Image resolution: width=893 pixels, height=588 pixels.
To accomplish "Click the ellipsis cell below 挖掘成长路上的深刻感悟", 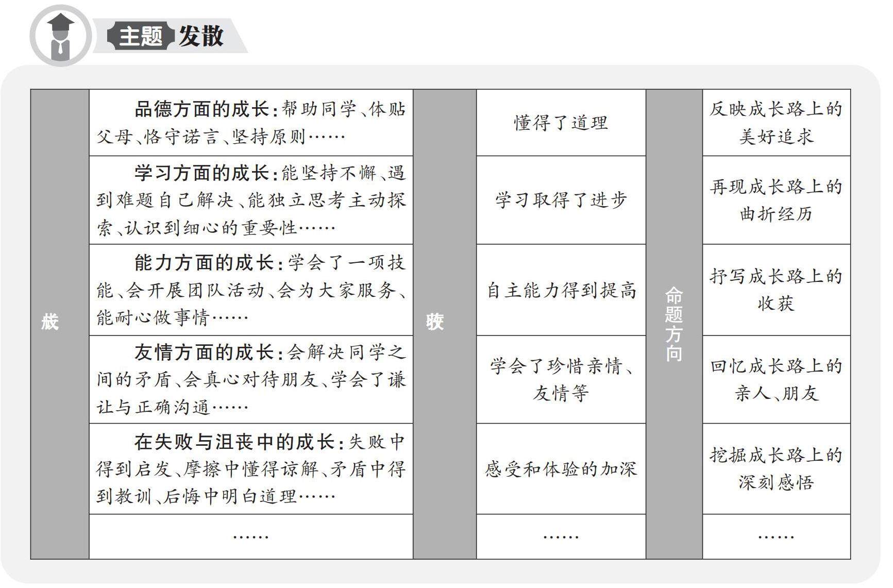I will pos(777,536).
